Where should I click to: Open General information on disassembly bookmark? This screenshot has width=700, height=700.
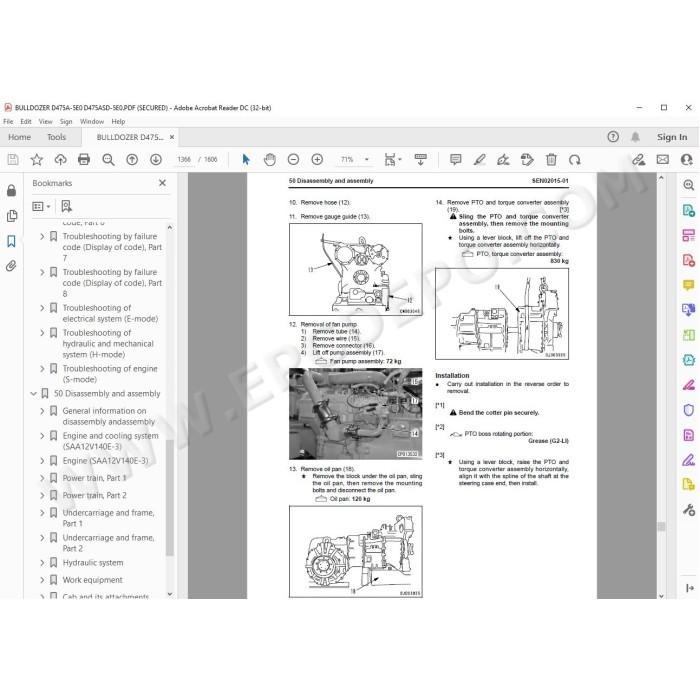[108, 416]
